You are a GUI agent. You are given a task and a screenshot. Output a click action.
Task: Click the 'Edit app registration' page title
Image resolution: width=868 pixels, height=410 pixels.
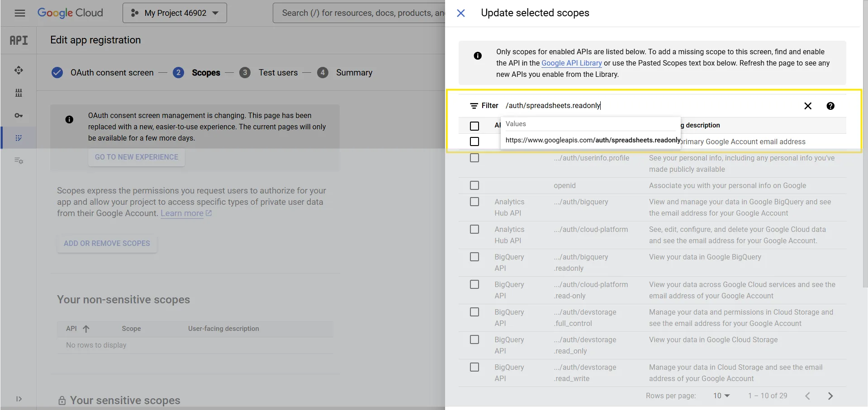tap(95, 40)
